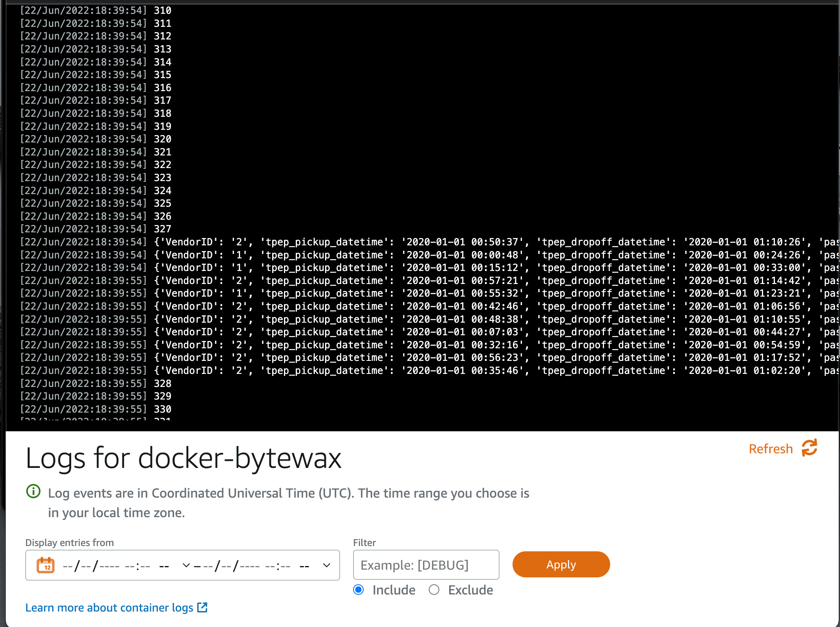This screenshot has width=840, height=627.
Task: Click the Refresh text link
Action: pyautogui.click(x=770, y=449)
